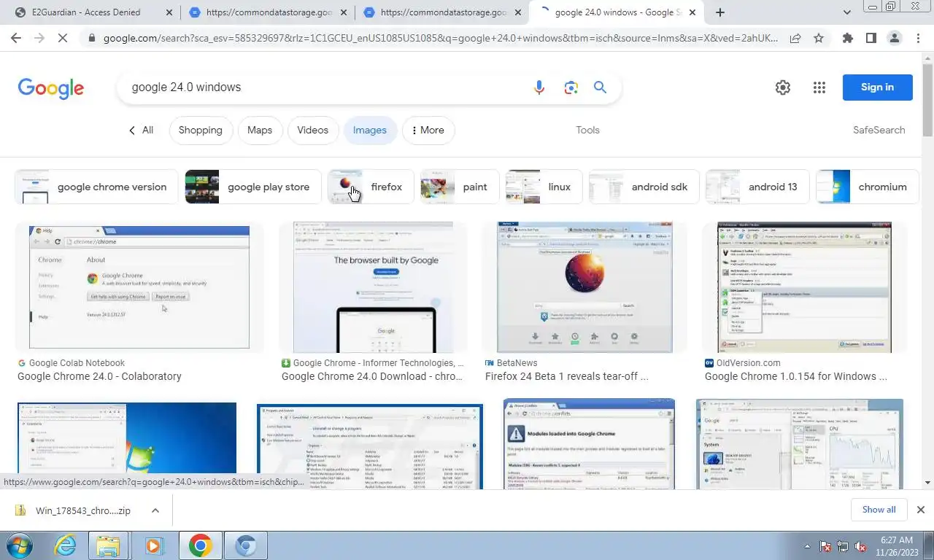The height and width of the screenshot is (560, 934).
Task: Open SafeSearch settings
Action: pyautogui.click(x=879, y=131)
